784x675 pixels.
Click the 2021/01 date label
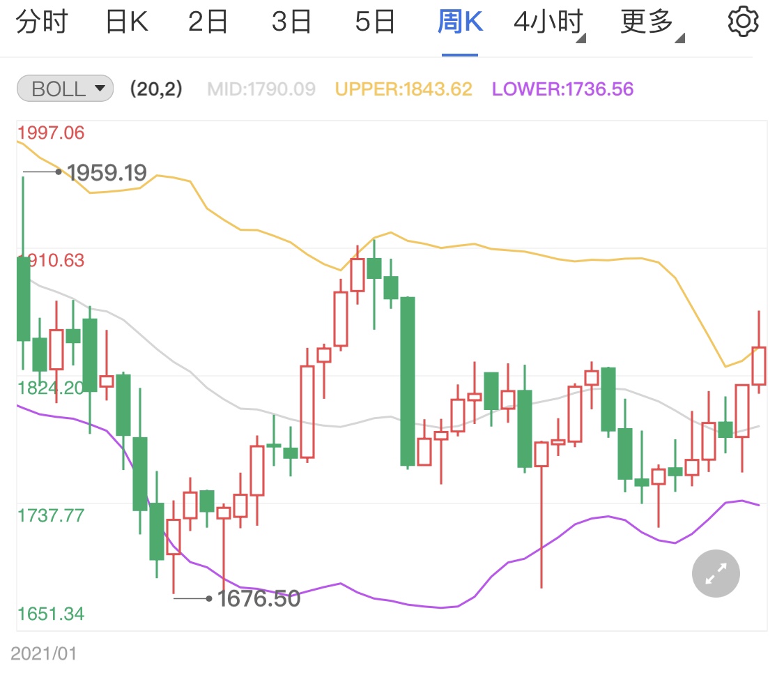click(x=44, y=653)
